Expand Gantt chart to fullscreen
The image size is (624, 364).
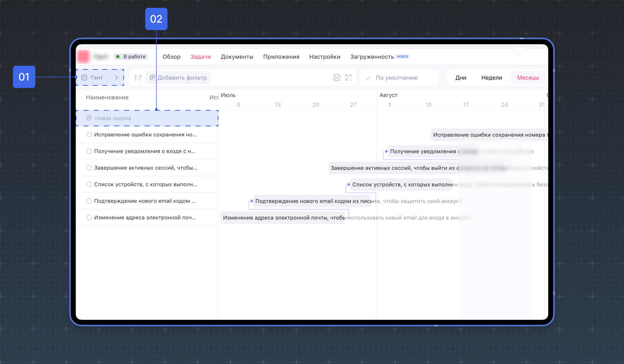pyautogui.click(x=348, y=78)
